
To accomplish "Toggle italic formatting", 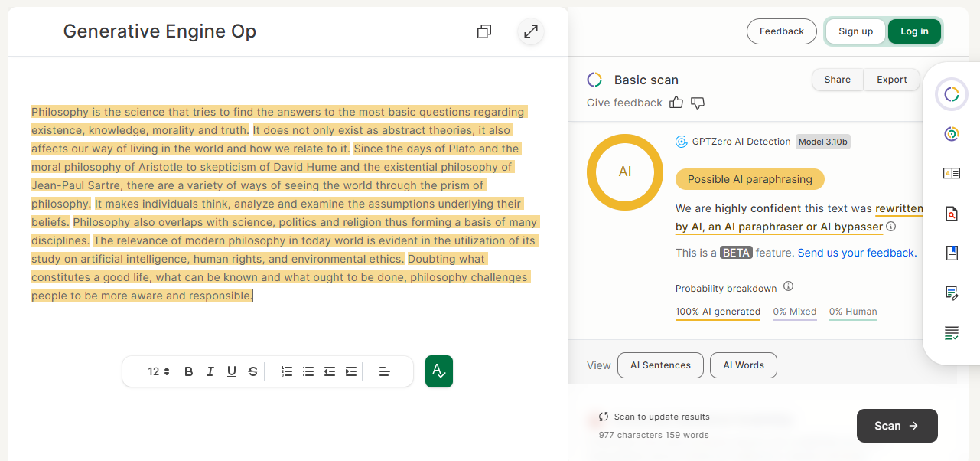I will coord(210,371).
